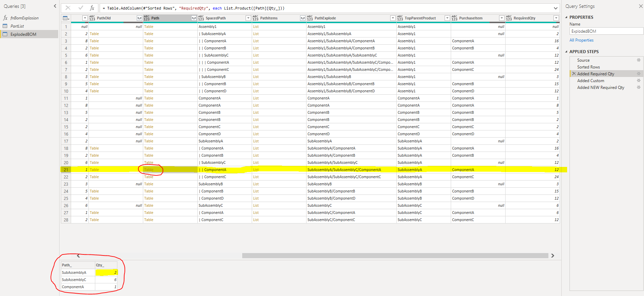The width and height of the screenshot is (644, 296).
Task: Collapse the APPLIED STEPS section
Action: coord(566,52)
